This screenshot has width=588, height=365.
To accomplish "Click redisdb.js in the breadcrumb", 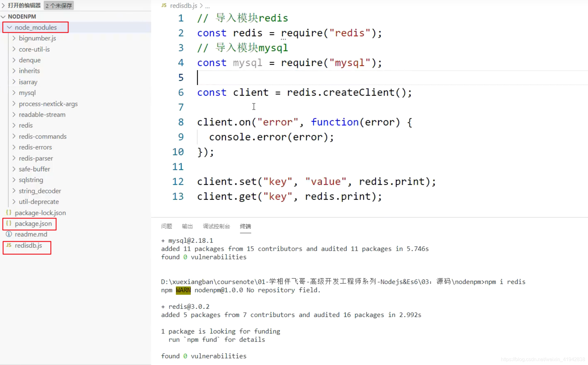I will 183,6.
